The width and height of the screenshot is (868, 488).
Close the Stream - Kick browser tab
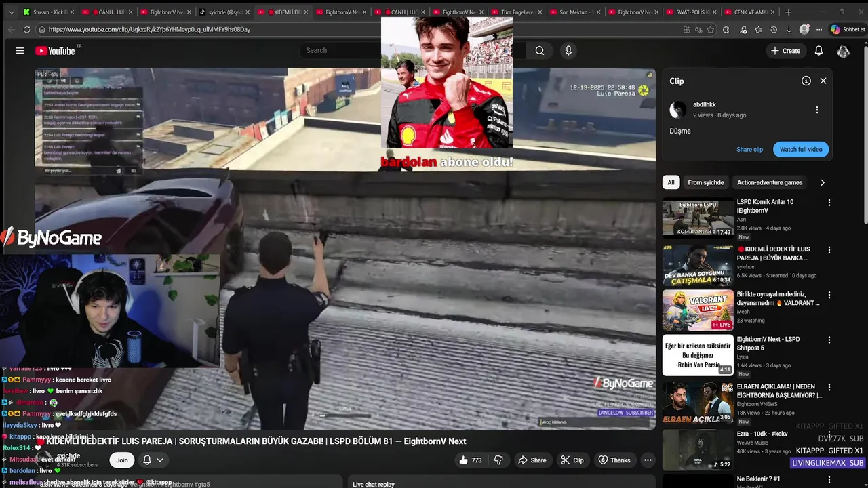(x=72, y=12)
